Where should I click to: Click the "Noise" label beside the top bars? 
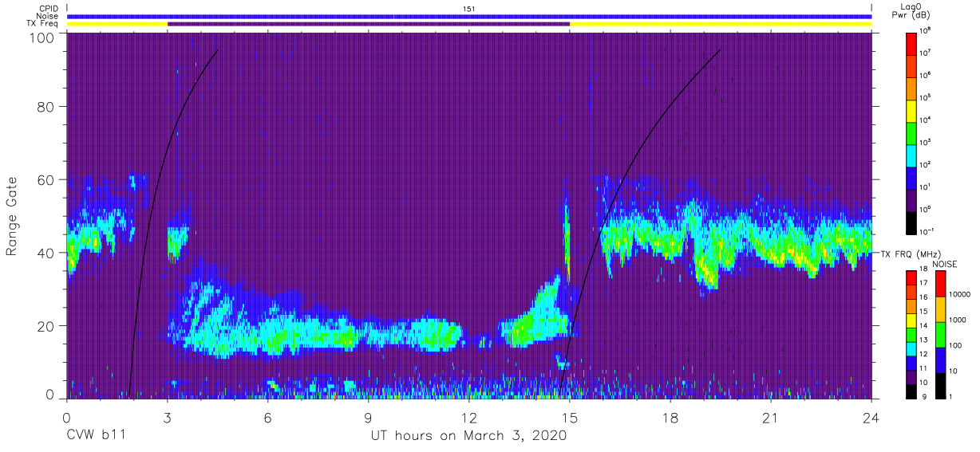48,16
